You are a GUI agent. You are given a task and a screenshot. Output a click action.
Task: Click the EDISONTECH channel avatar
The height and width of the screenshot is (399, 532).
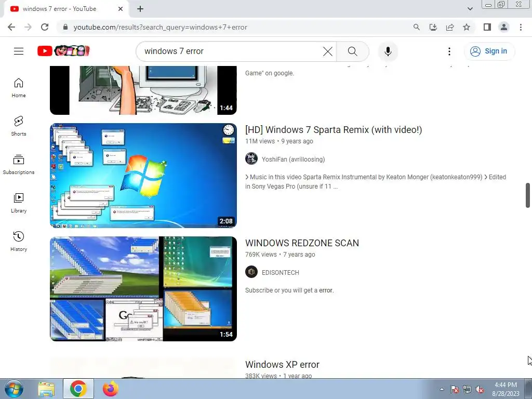coord(251,272)
